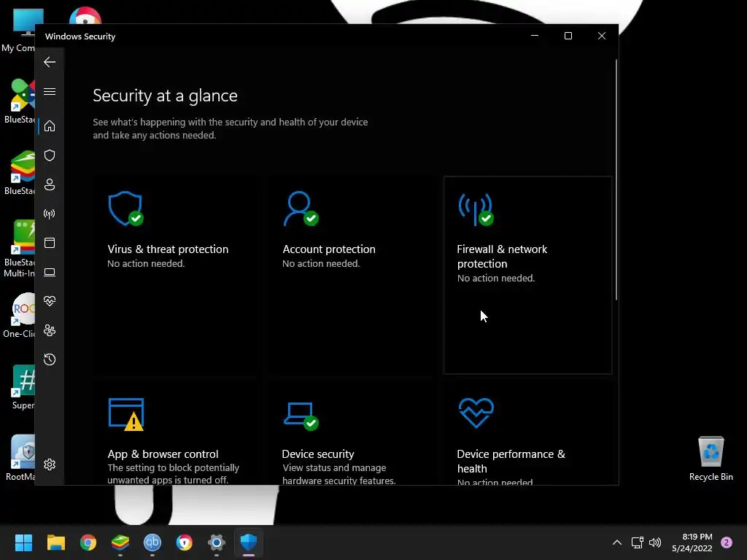Click the 'Windows Security' window title text
Screen dimensions: 747x560
click(x=80, y=36)
